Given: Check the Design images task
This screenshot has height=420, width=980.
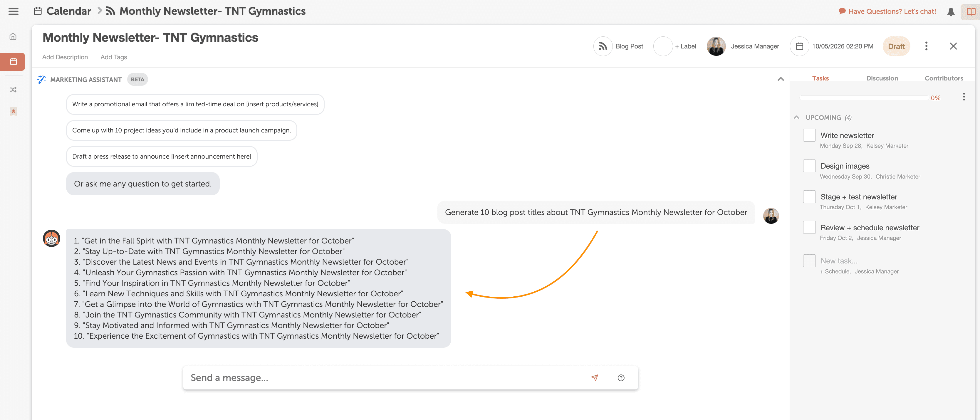Looking at the screenshot, I should click(x=809, y=166).
